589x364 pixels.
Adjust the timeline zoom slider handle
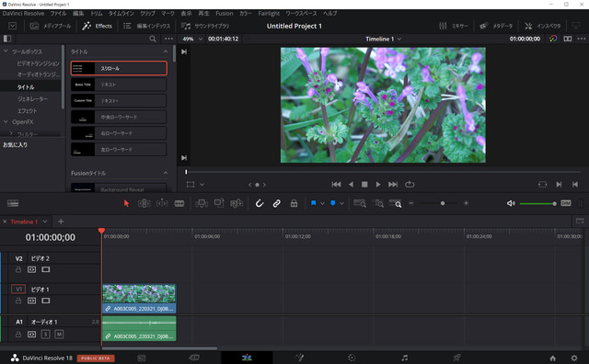[443, 203]
